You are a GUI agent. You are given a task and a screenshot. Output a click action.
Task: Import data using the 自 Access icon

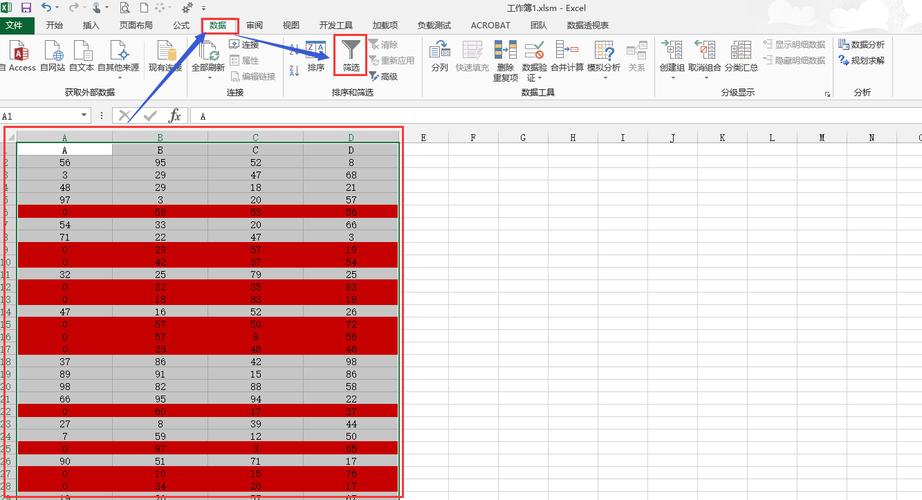(19, 51)
